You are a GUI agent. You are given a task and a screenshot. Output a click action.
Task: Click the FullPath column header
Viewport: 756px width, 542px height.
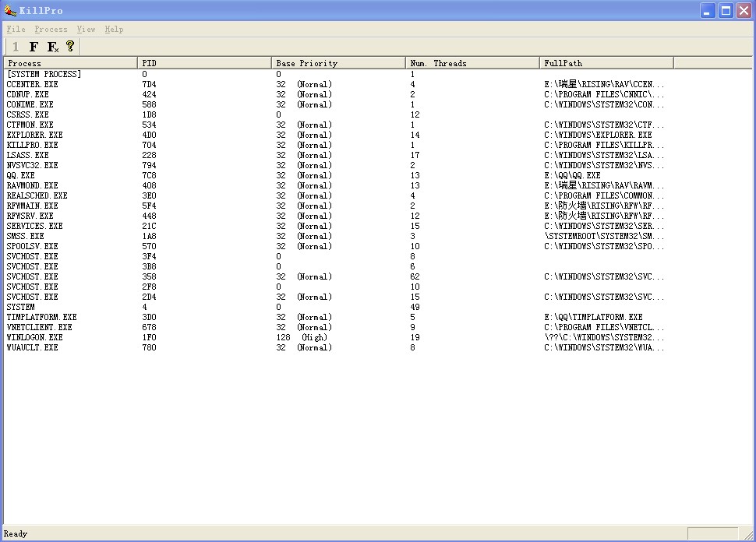tap(606, 63)
